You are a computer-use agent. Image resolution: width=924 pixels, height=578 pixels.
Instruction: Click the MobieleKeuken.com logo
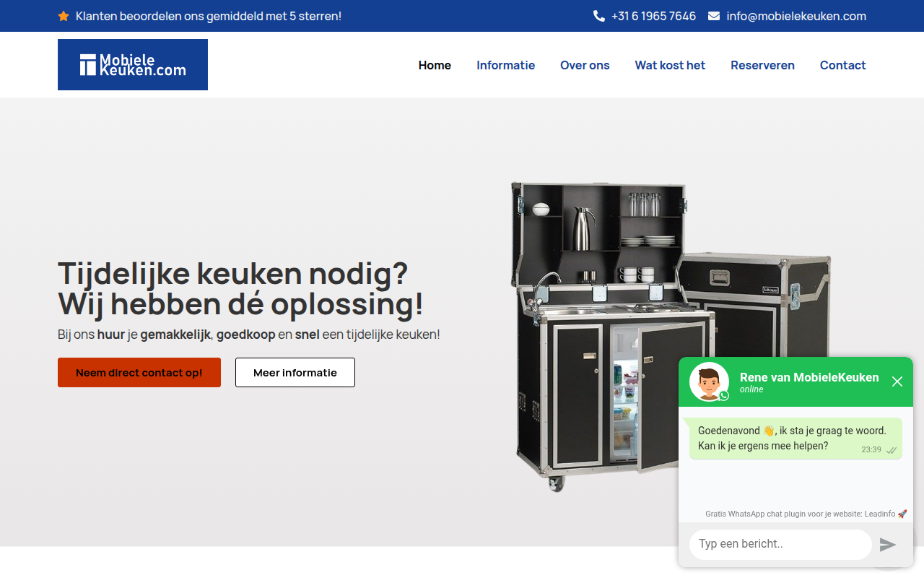(x=133, y=64)
